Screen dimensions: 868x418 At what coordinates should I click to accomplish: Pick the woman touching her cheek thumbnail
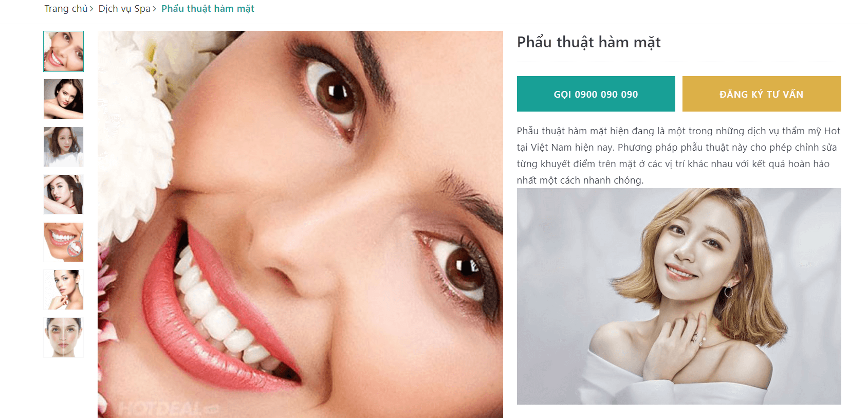(64, 194)
